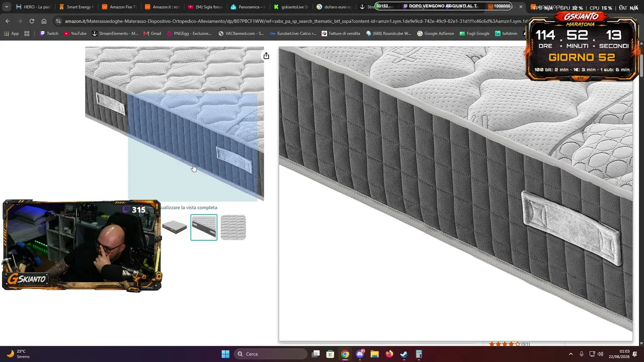Open the network tray icon

(x=592, y=354)
